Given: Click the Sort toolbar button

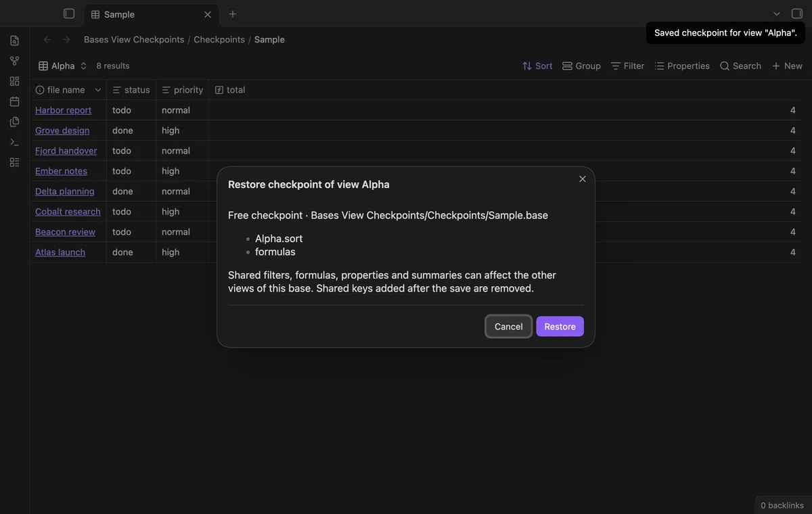Looking at the screenshot, I should pyautogui.click(x=537, y=66).
